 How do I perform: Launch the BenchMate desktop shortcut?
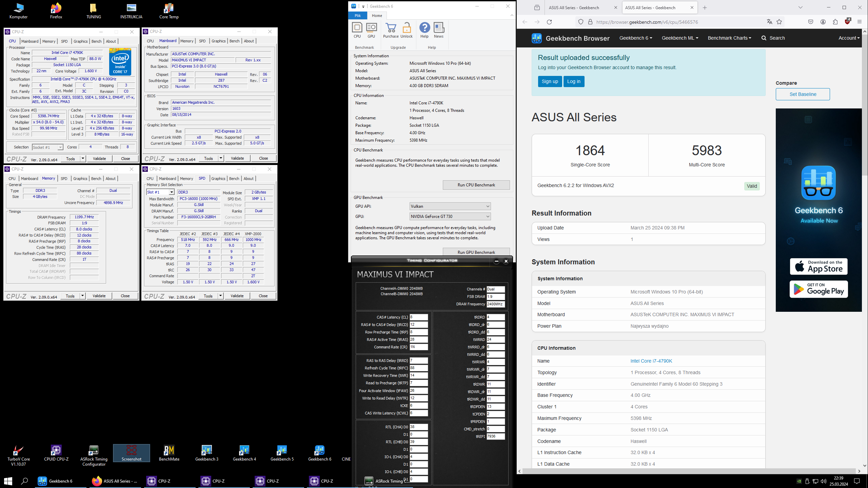(x=169, y=453)
